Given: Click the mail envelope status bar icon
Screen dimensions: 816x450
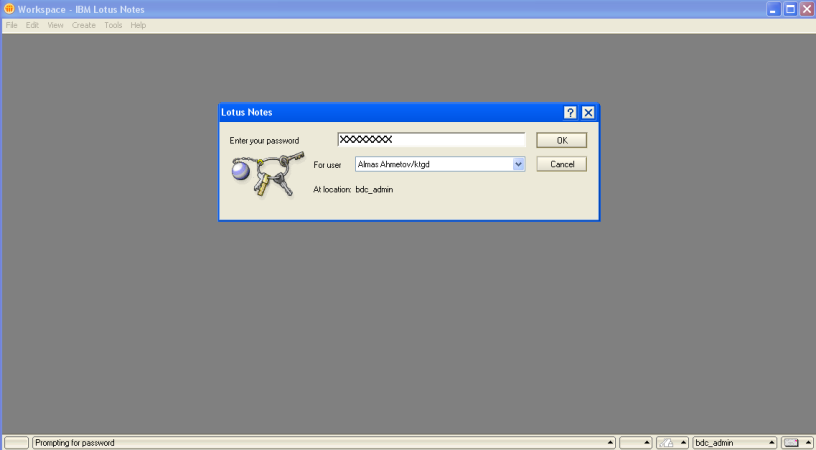Looking at the screenshot, I should [x=792, y=443].
